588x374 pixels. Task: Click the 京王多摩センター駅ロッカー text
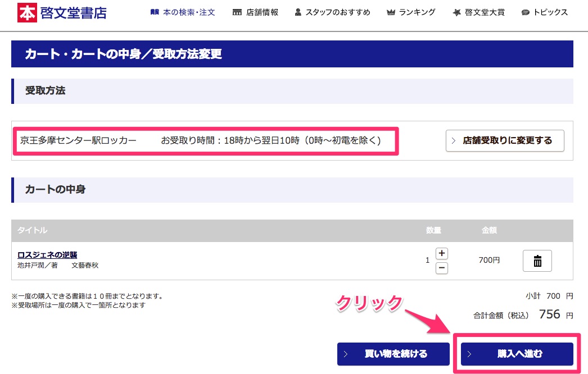coord(78,140)
